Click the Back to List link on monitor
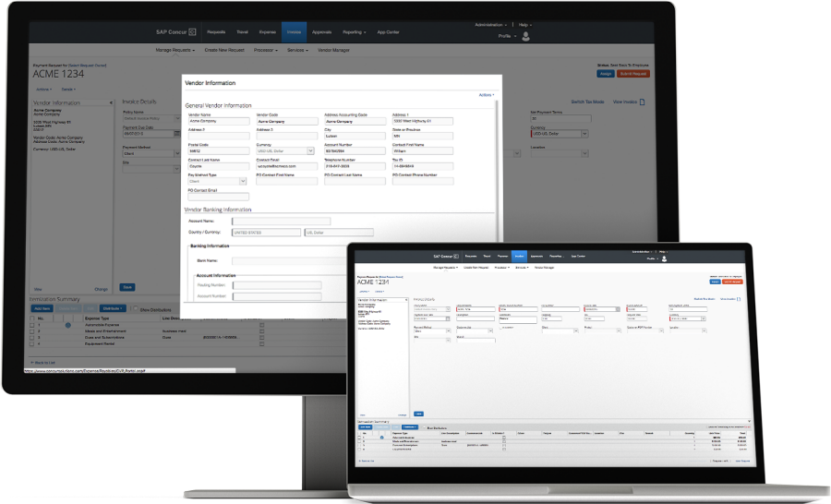831x504 pixels. coord(42,363)
